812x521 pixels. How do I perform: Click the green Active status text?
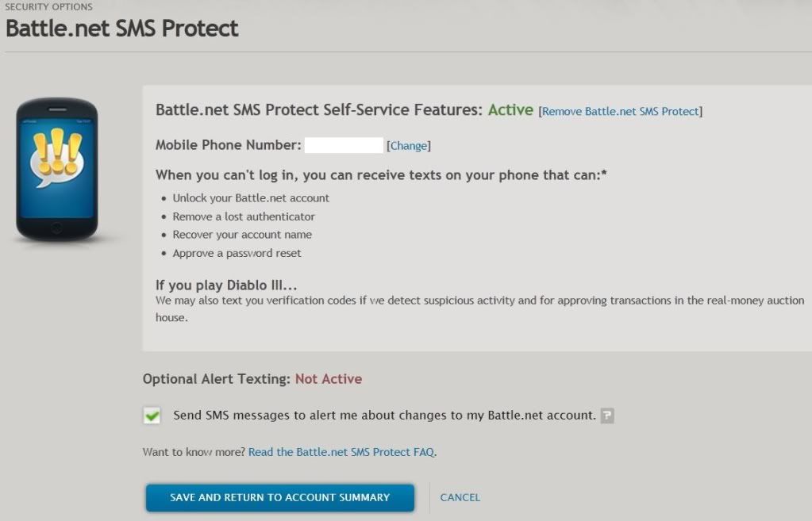click(510, 109)
